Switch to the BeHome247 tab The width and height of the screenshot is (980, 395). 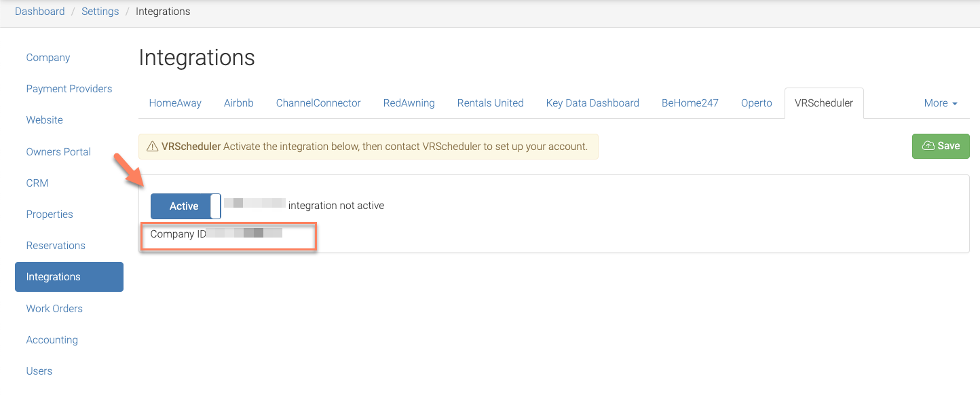(690, 103)
